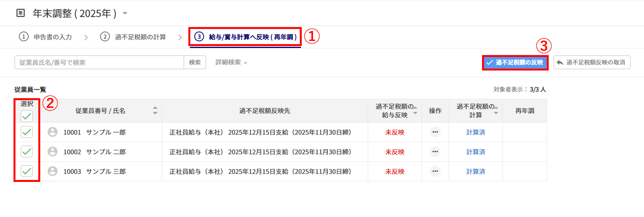This screenshot has width=644, height=217.
Task: Click avatar icon of サンプル 一郎
Action: [52, 132]
